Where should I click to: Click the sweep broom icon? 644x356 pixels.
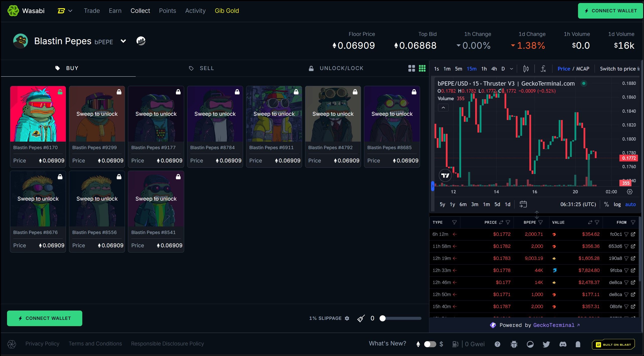[361, 318]
